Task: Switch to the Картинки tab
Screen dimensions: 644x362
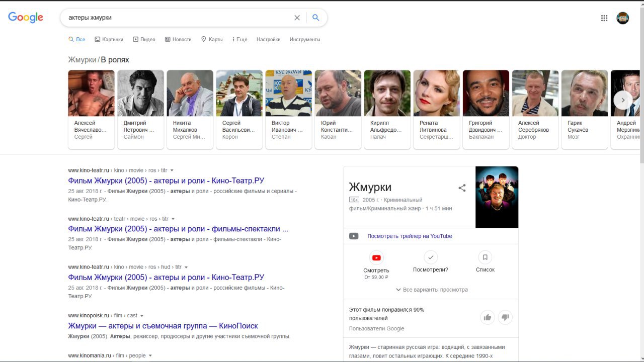Action: pos(109,39)
